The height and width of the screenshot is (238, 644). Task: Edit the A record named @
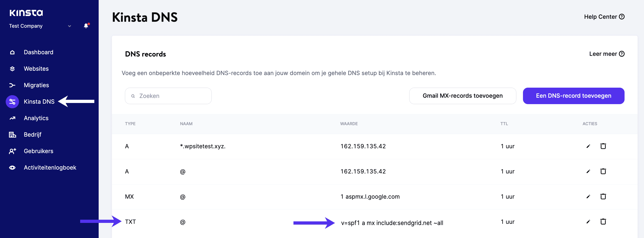pos(588,172)
